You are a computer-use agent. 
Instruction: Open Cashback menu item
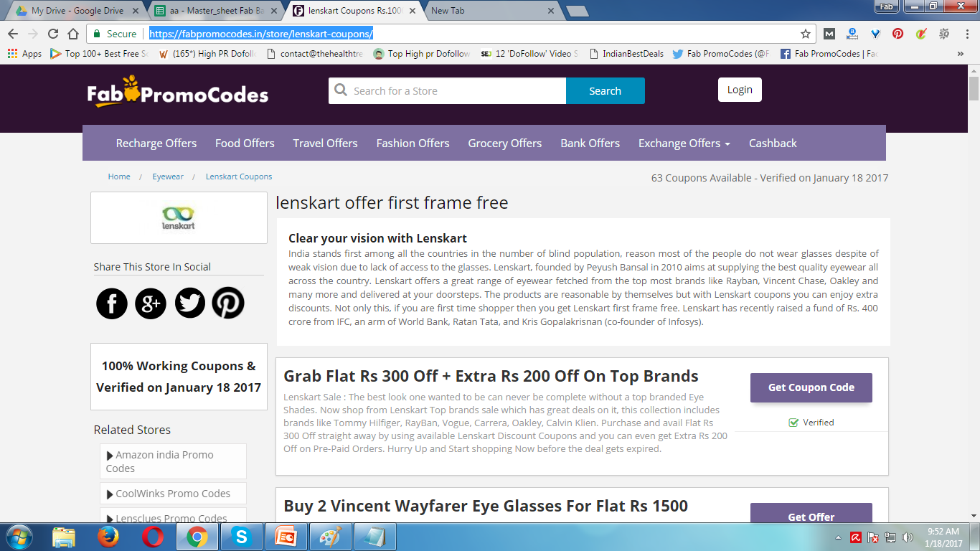pos(773,143)
